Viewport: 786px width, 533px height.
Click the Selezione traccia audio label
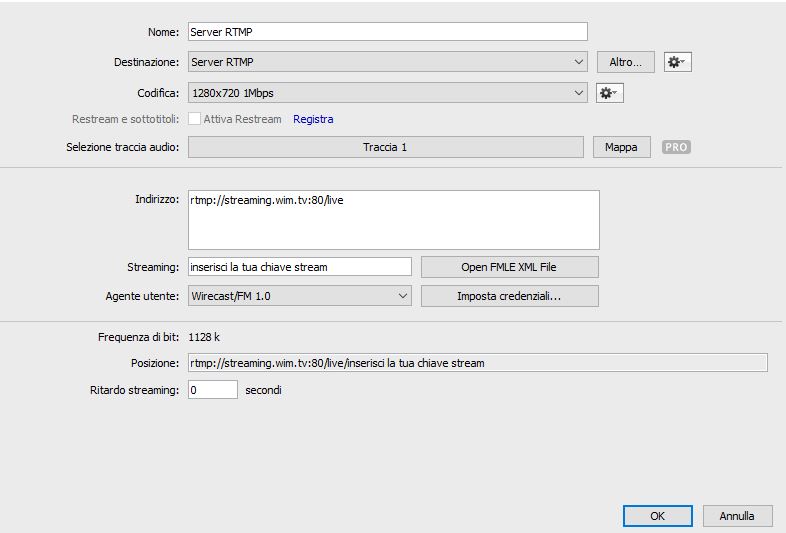[x=122, y=147]
